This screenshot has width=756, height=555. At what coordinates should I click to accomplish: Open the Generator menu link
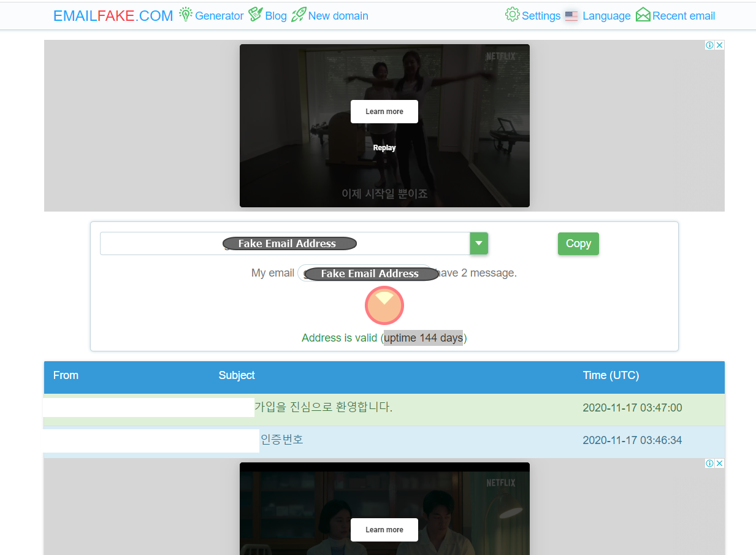(219, 16)
